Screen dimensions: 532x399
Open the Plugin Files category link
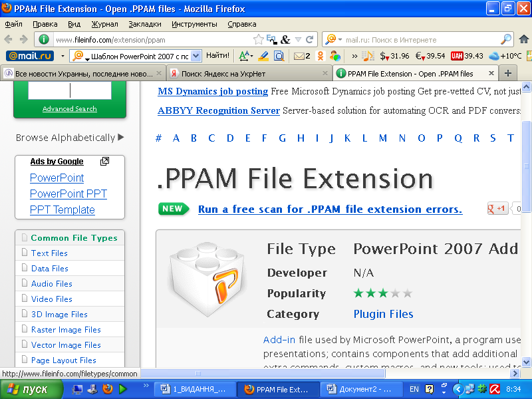click(x=384, y=314)
